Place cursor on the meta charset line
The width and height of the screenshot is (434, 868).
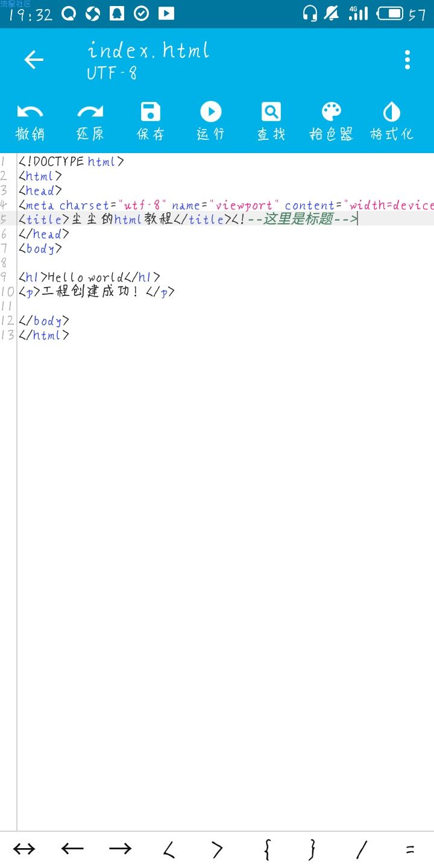click(226, 205)
